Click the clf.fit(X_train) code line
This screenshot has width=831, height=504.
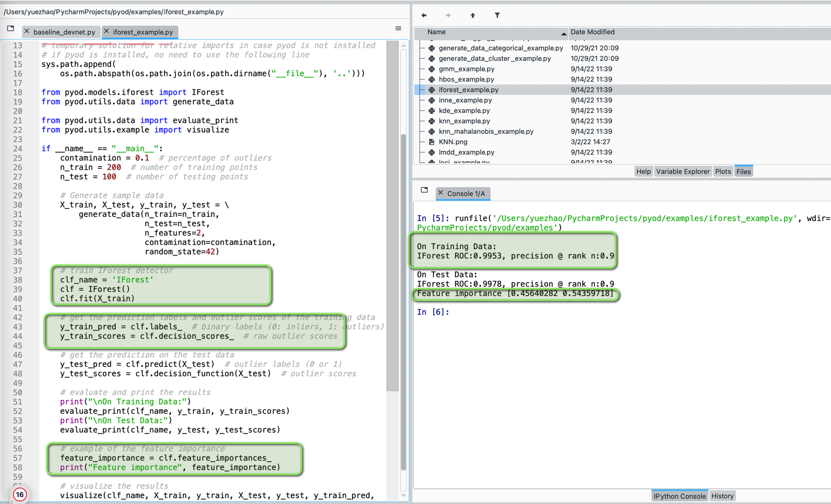coord(97,299)
